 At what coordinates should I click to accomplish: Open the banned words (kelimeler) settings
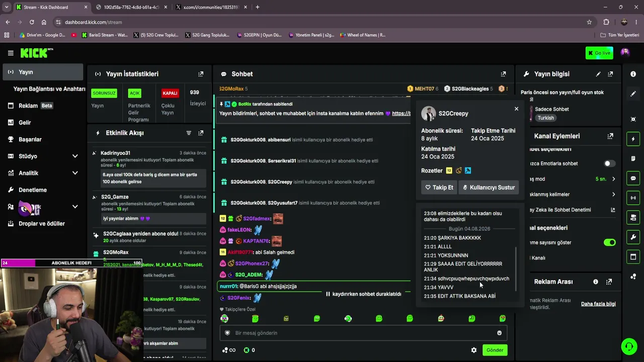pos(573,194)
